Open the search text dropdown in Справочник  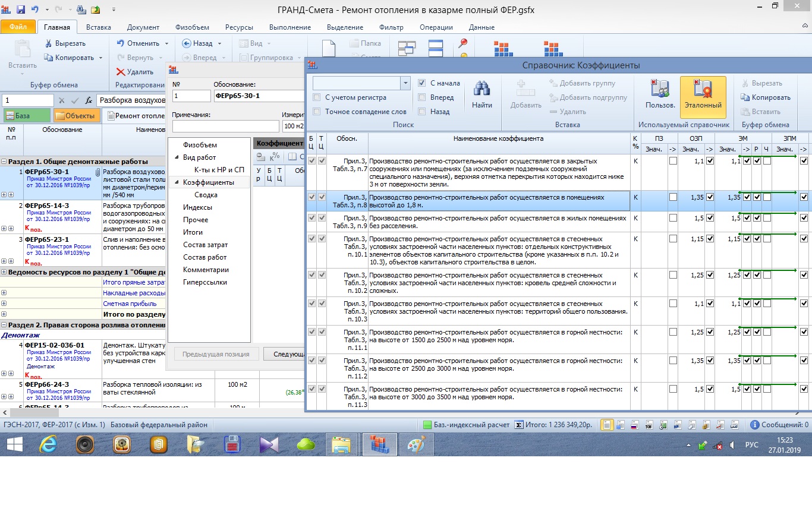(405, 83)
